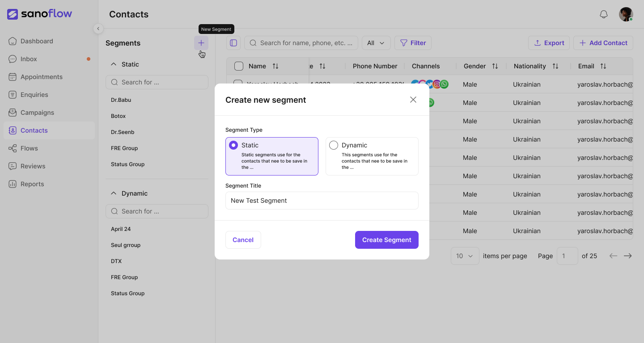Close the Create new segment dialog

tap(413, 100)
